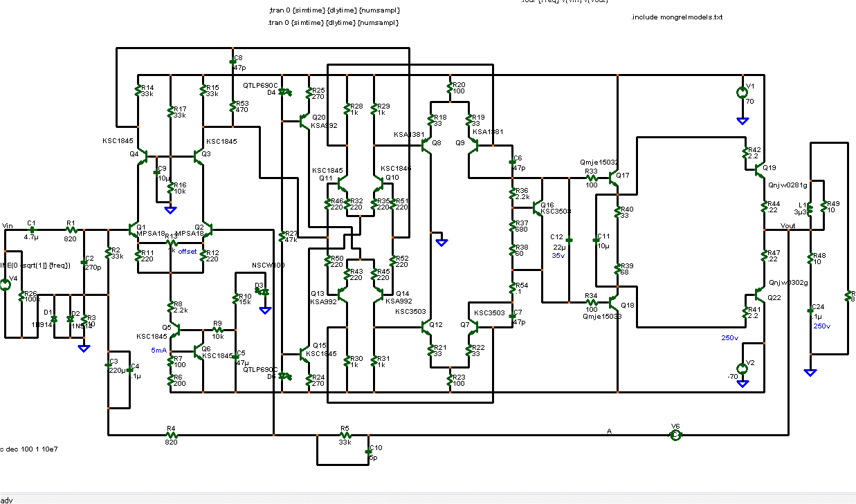
Task: Click feedback resistor R4 820
Action: point(171,436)
